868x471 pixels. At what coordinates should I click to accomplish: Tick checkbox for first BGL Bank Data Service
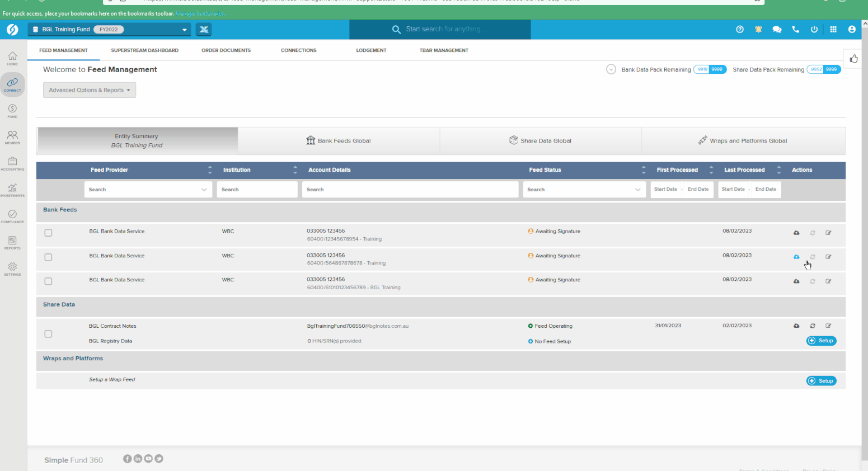(x=48, y=233)
